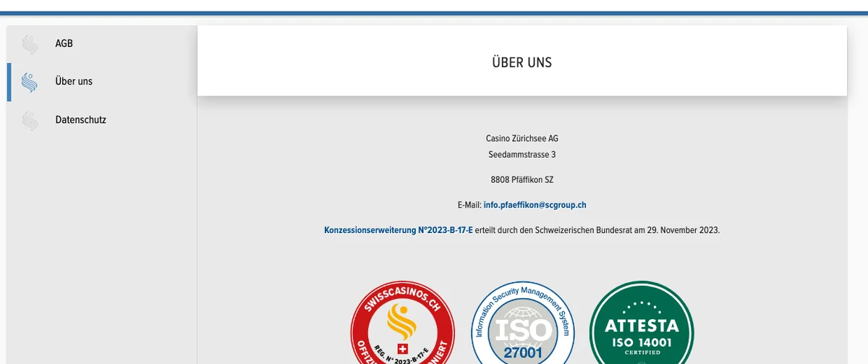Click the text about the Schweizerischen Bundesrat
Viewport: 868px width, 364px height.
(x=597, y=230)
